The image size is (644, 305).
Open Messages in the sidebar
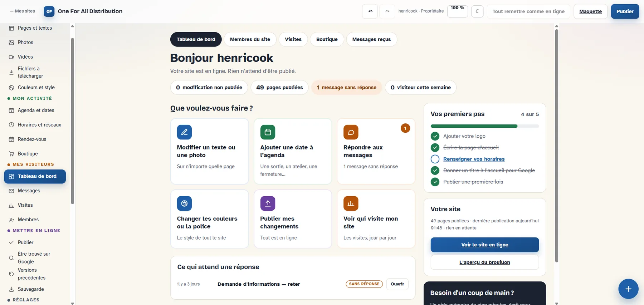35,191
